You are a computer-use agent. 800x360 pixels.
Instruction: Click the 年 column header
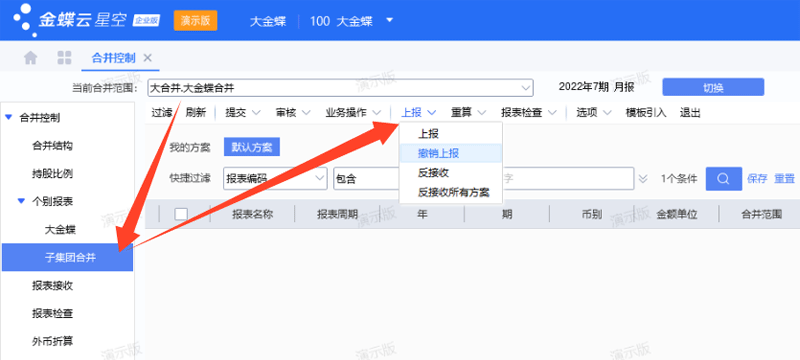[x=422, y=214]
